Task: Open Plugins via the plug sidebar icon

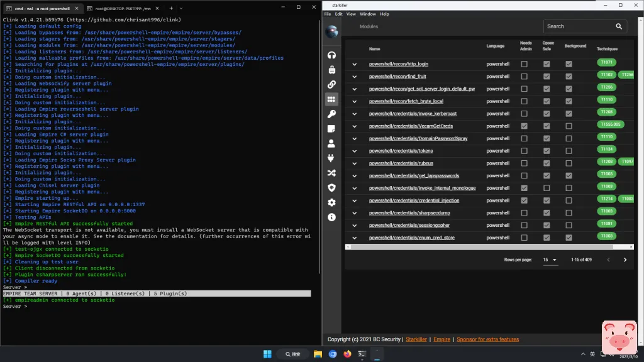Action: click(x=331, y=158)
